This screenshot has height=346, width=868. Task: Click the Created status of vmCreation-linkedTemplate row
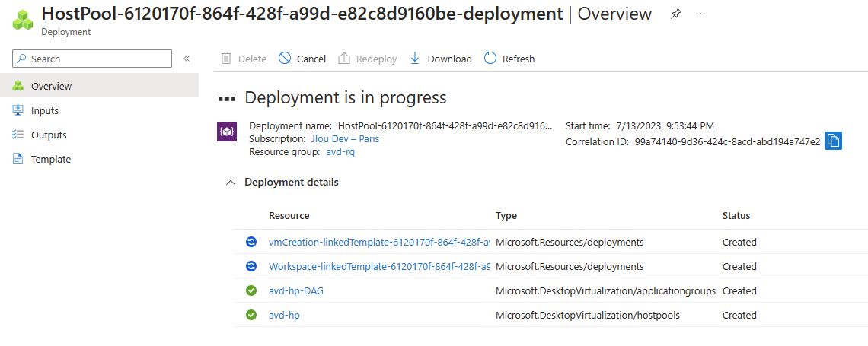click(x=739, y=242)
